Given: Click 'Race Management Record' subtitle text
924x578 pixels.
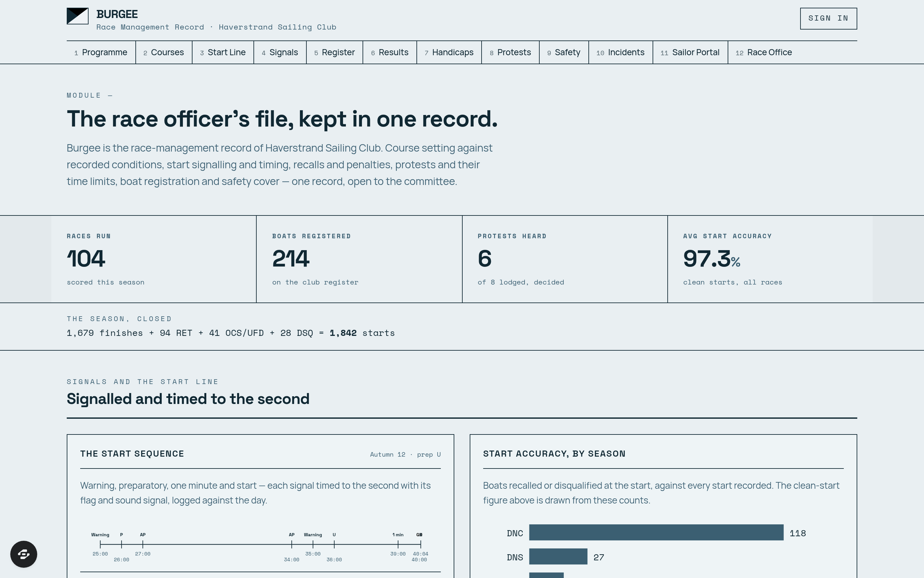Looking at the screenshot, I should tap(150, 27).
